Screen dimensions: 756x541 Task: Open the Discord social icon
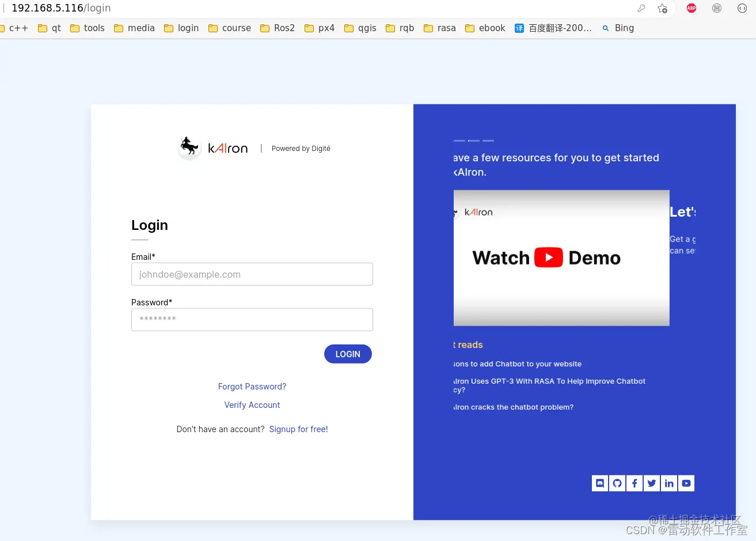tap(600, 483)
